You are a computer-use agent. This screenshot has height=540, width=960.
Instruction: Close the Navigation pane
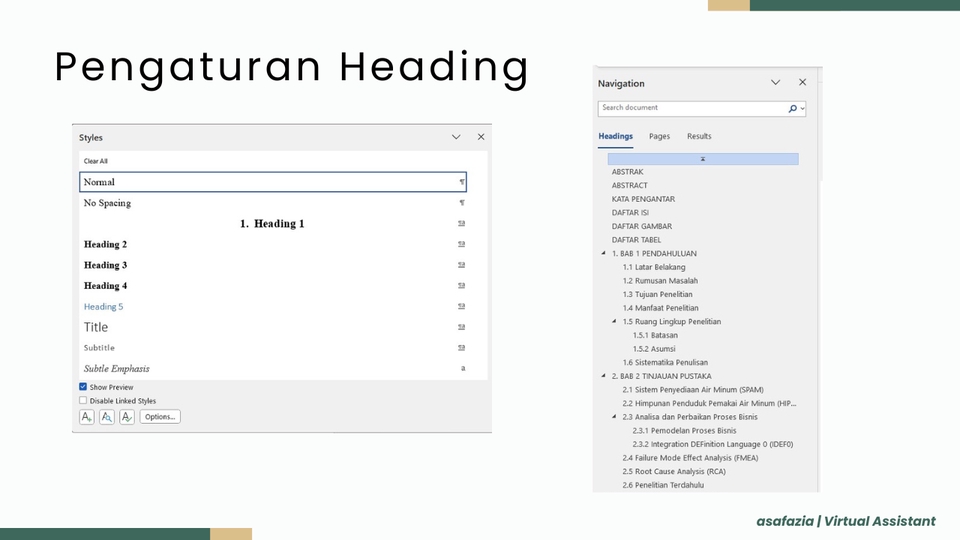click(802, 83)
